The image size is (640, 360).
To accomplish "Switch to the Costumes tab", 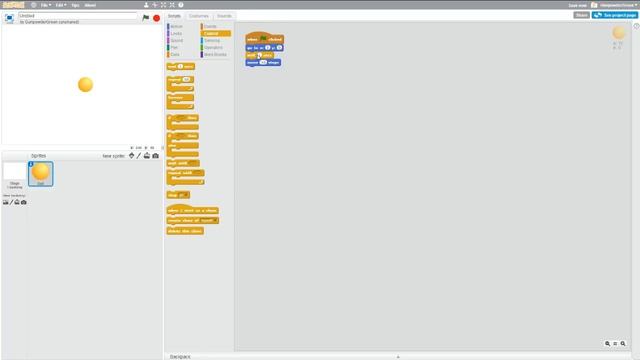I will click(x=199, y=16).
